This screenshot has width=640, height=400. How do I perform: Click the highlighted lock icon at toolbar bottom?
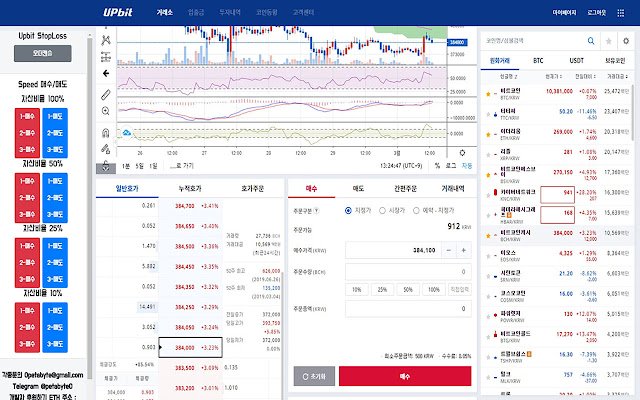pyautogui.click(x=106, y=167)
